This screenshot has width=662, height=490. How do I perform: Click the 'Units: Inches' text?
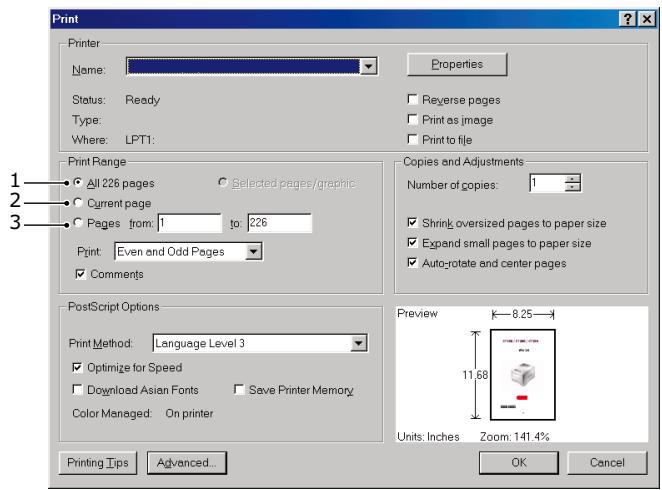428,436
